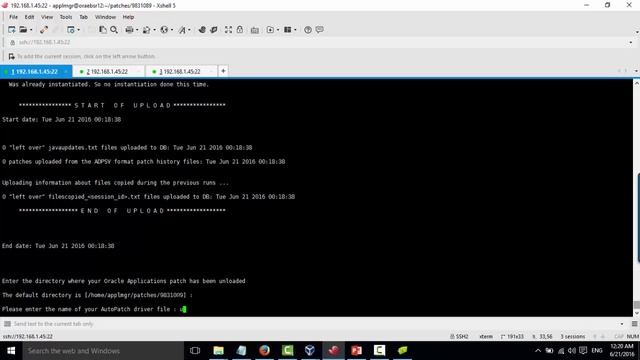Open the File menu
The width and height of the screenshot is (640, 360).
click(x=13, y=17)
